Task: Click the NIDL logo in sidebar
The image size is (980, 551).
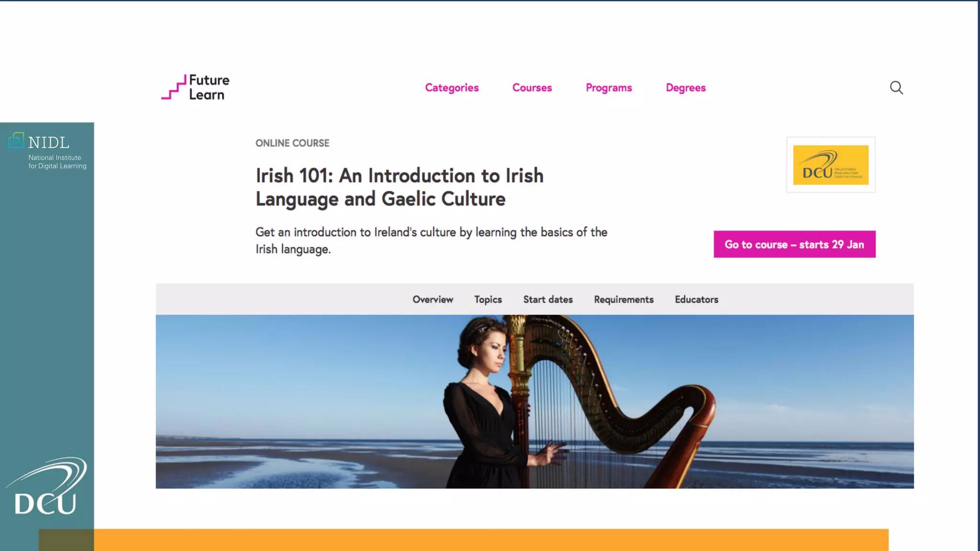Action: coord(47,151)
